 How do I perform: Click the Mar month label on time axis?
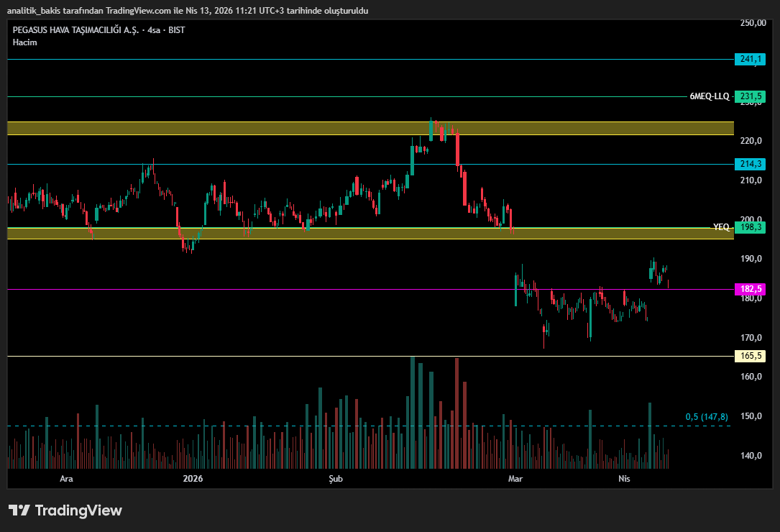click(515, 479)
